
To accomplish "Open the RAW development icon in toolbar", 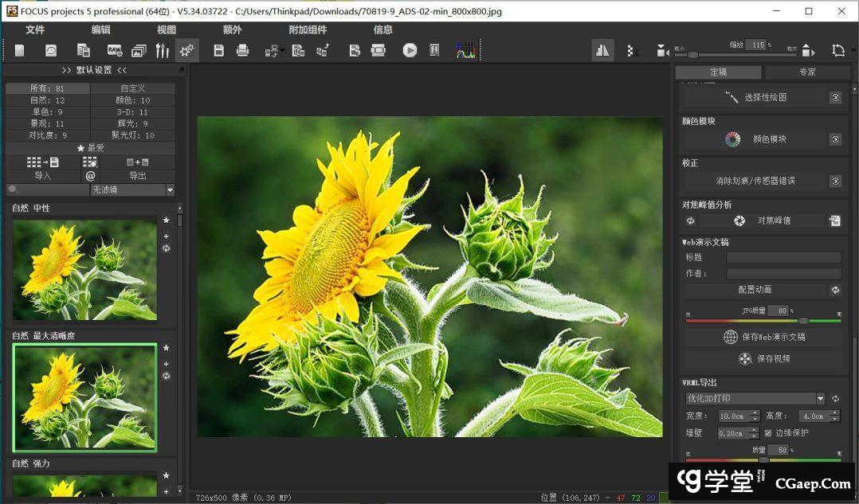I will (x=115, y=50).
